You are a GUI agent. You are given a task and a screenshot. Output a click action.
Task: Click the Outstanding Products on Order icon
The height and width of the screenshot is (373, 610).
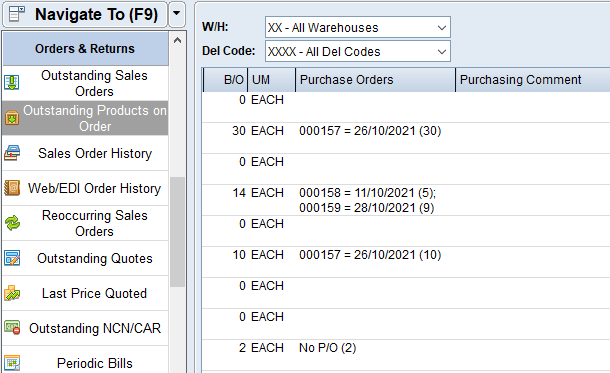pyautogui.click(x=12, y=118)
